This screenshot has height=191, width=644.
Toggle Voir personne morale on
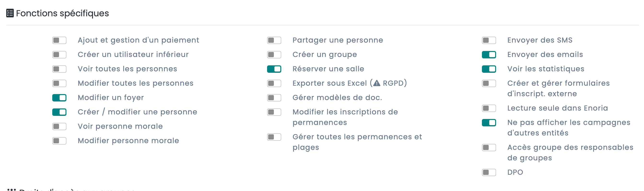[59, 126]
